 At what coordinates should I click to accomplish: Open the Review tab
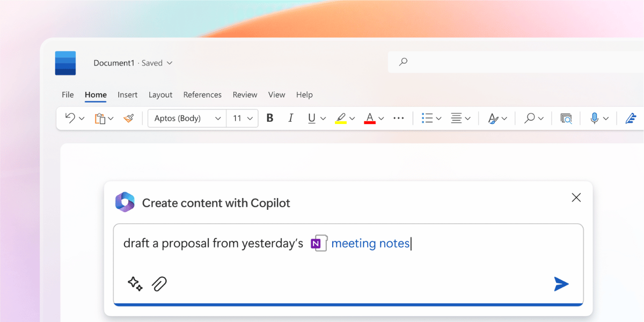tap(245, 94)
